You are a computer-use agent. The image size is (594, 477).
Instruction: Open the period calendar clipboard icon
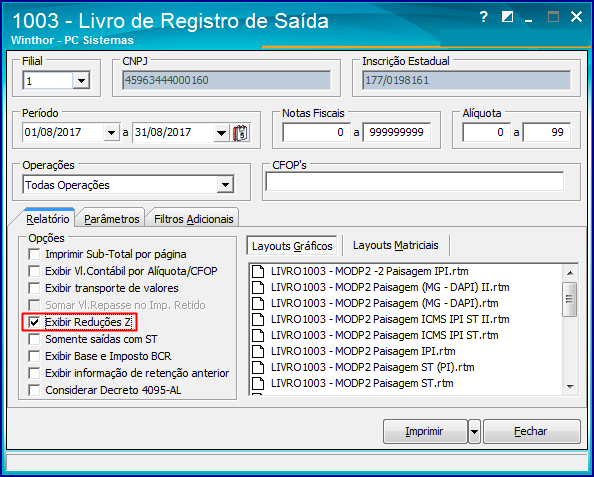click(x=241, y=133)
